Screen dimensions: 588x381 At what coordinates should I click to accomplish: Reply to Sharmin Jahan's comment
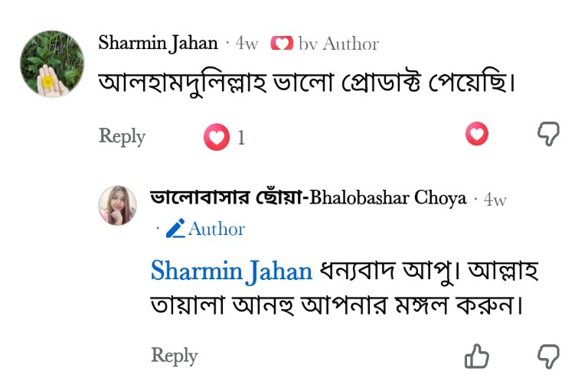(x=122, y=136)
